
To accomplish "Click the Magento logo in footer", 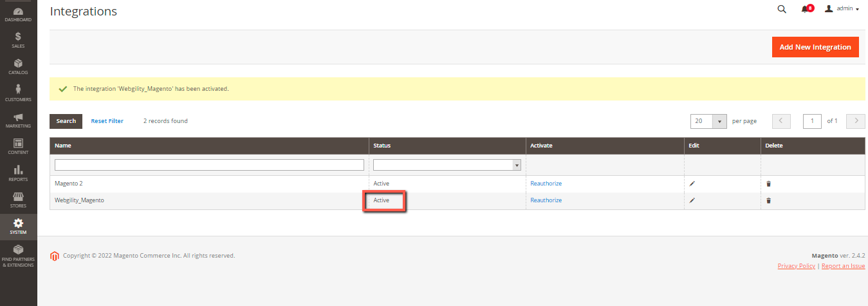I will pos(55,256).
